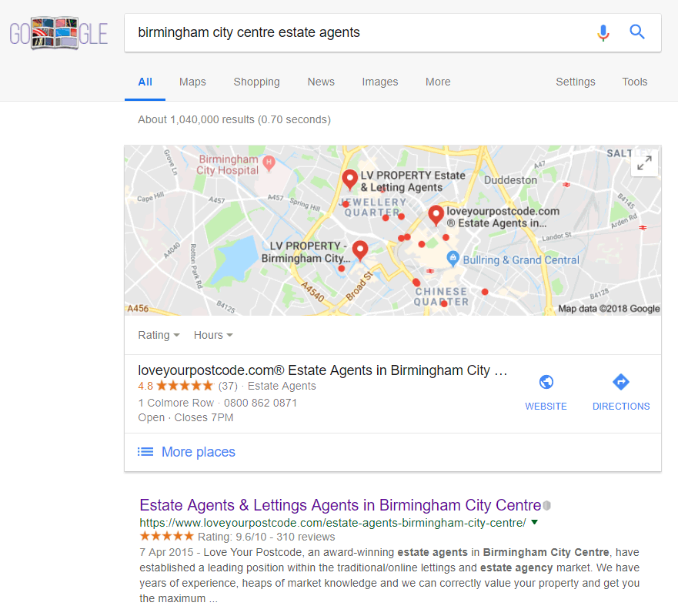This screenshot has width=678, height=616.
Task: Click the Website globe icon
Action: (x=546, y=382)
